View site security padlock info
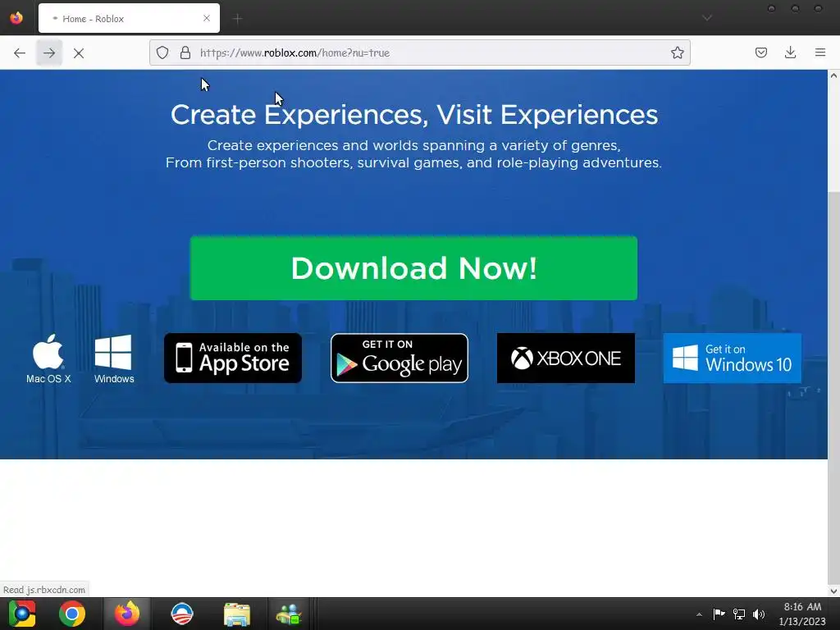The height and width of the screenshot is (630, 840). (x=185, y=52)
